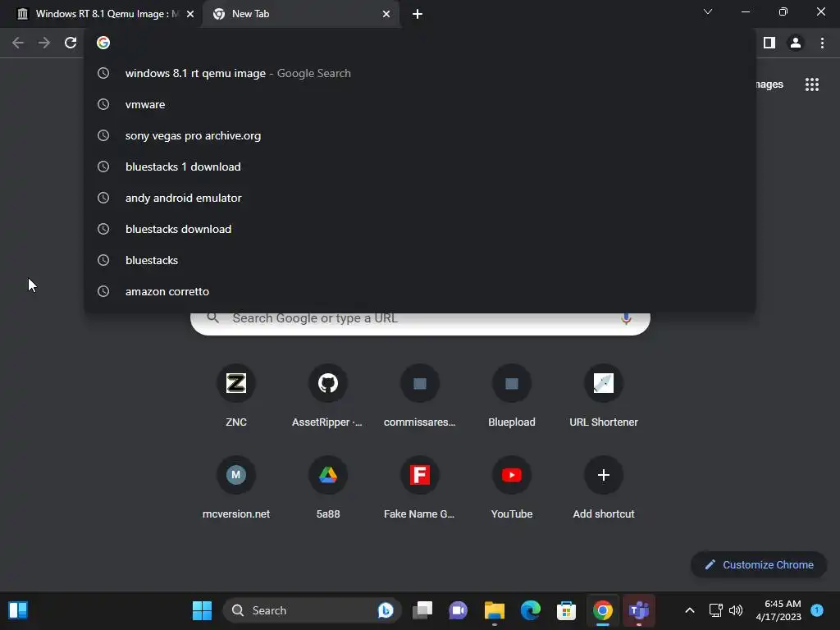Show hidden system tray icons
This screenshot has height=630, width=840.
(x=690, y=610)
